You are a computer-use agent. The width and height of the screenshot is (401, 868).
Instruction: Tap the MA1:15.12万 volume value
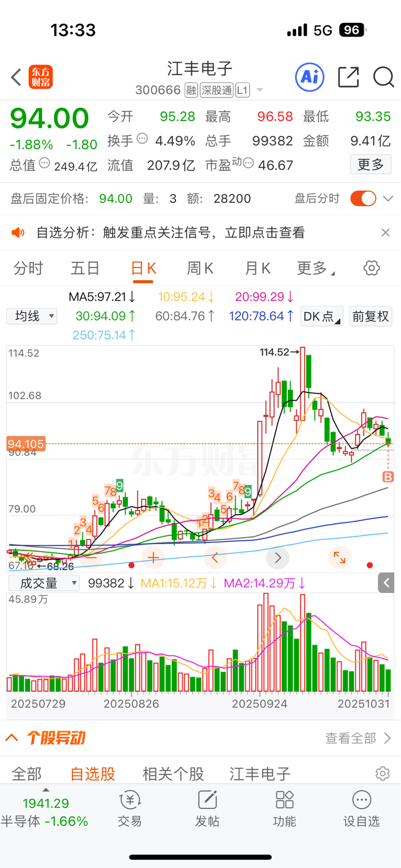179,583
